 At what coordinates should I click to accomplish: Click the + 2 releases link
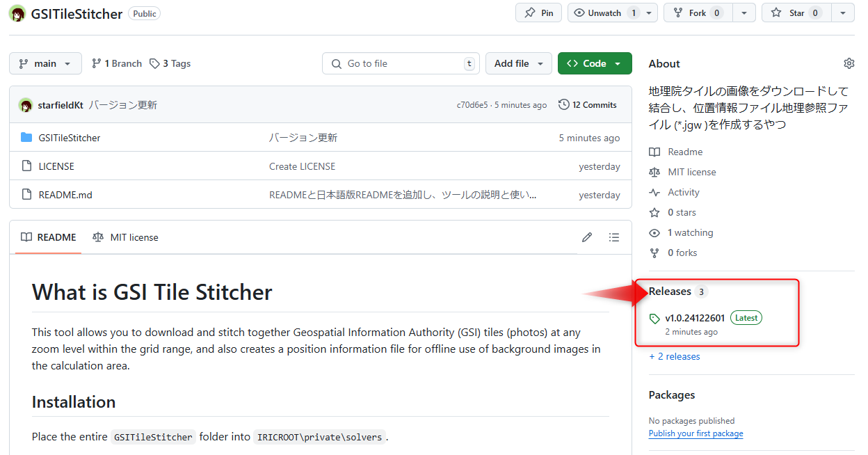675,356
